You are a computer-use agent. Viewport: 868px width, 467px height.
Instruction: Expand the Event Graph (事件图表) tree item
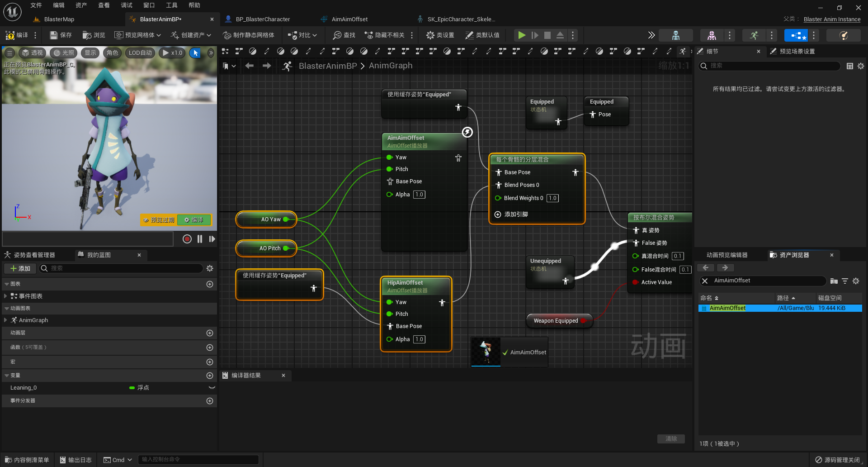5,296
